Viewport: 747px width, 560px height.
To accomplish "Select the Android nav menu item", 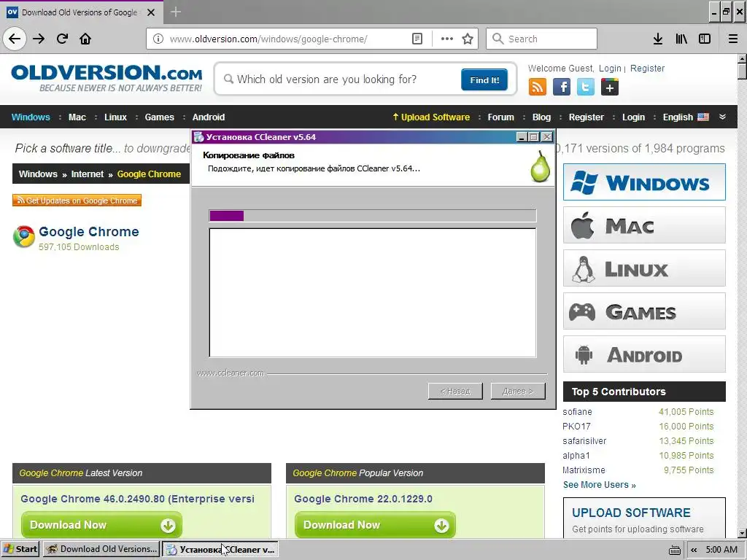I will coord(209,117).
